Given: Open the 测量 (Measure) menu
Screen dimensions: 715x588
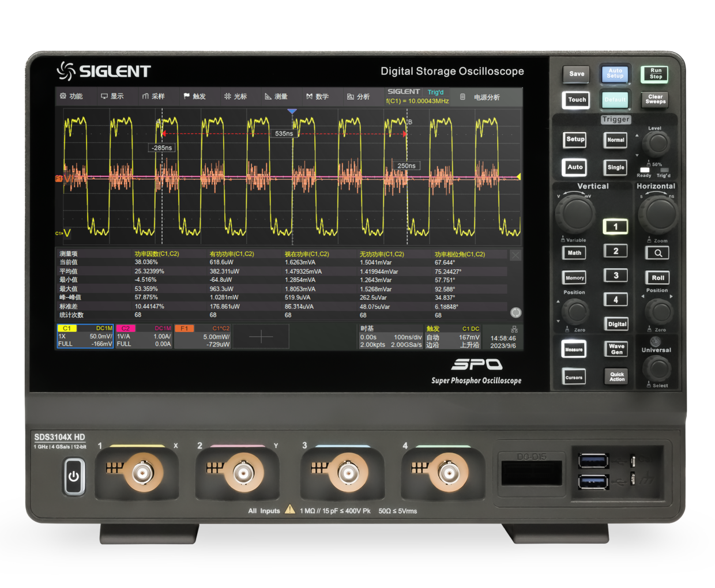Looking at the screenshot, I should [276, 96].
